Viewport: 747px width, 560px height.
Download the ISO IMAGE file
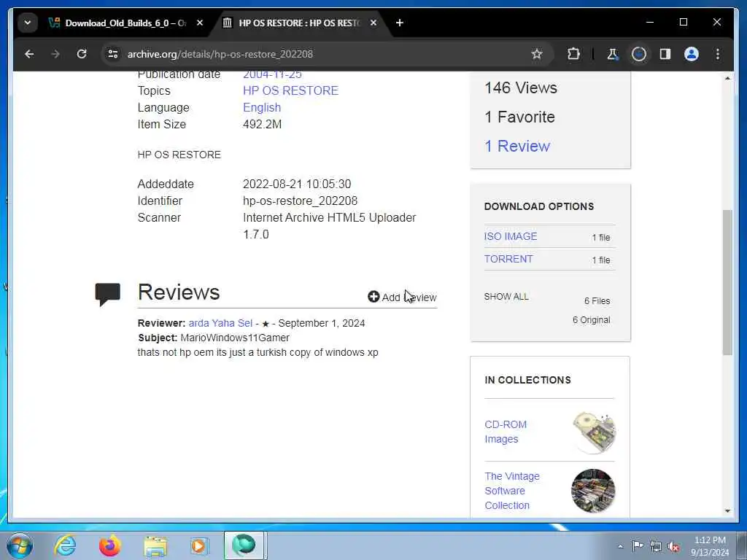pos(511,236)
